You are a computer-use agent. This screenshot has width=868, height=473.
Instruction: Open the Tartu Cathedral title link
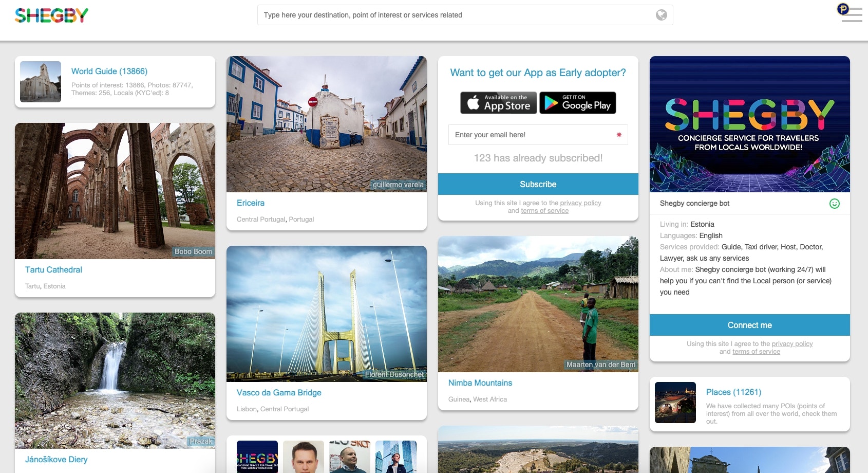point(53,270)
